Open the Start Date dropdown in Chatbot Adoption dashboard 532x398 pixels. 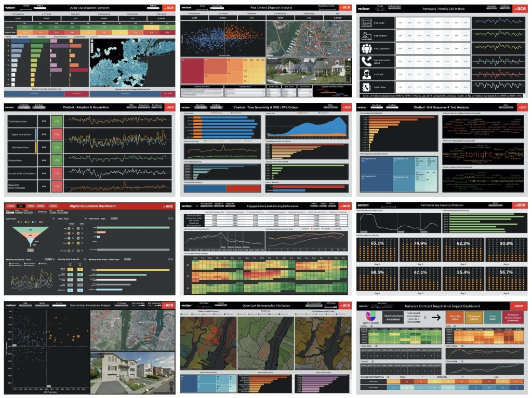coord(24,107)
